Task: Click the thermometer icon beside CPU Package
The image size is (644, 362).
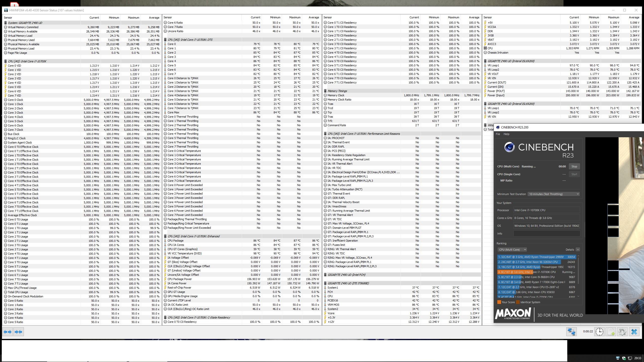Action: tap(165, 241)
